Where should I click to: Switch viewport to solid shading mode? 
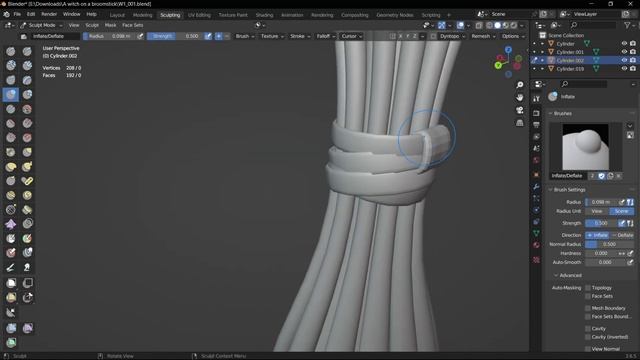498,25
